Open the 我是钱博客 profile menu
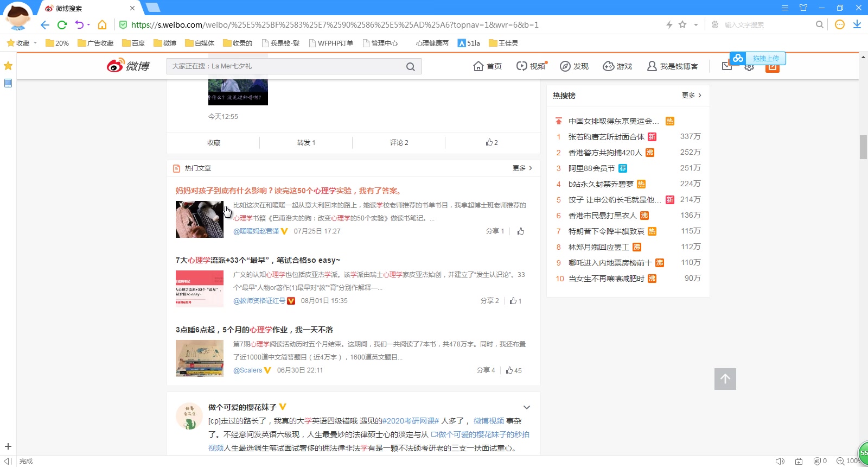The image size is (868, 467). coord(672,66)
